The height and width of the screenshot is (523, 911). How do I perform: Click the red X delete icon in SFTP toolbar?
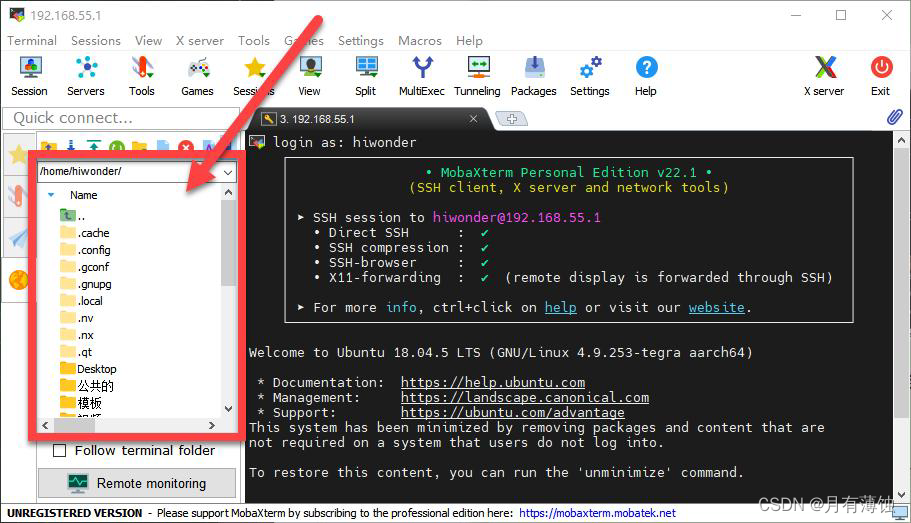pos(185,147)
